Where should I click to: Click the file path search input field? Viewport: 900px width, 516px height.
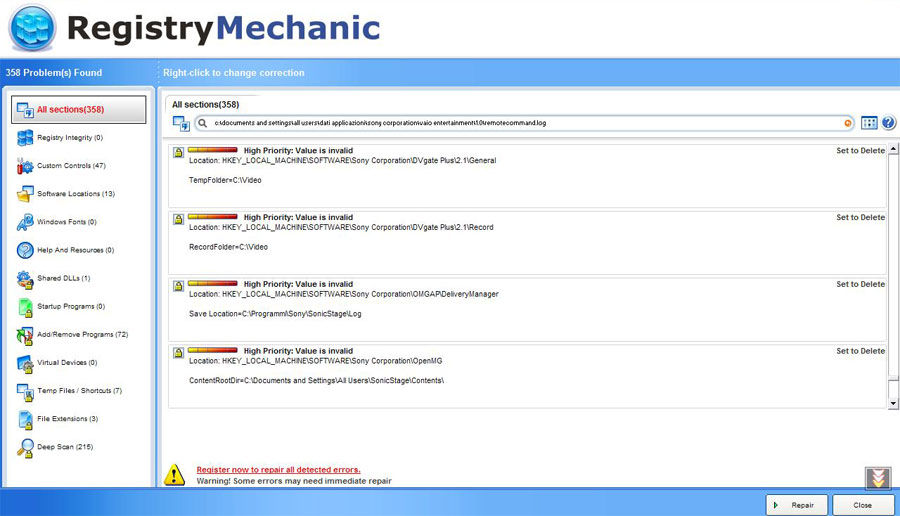(x=524, y=123)
